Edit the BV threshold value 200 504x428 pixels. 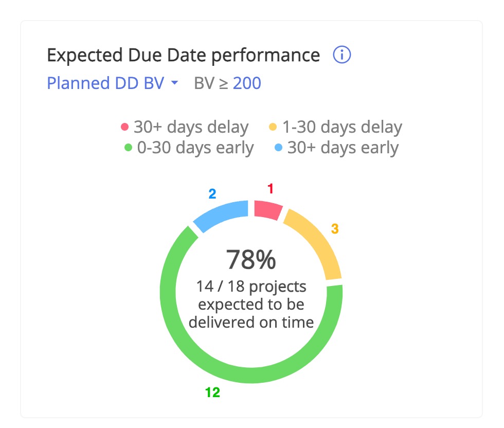coord(247,83)
